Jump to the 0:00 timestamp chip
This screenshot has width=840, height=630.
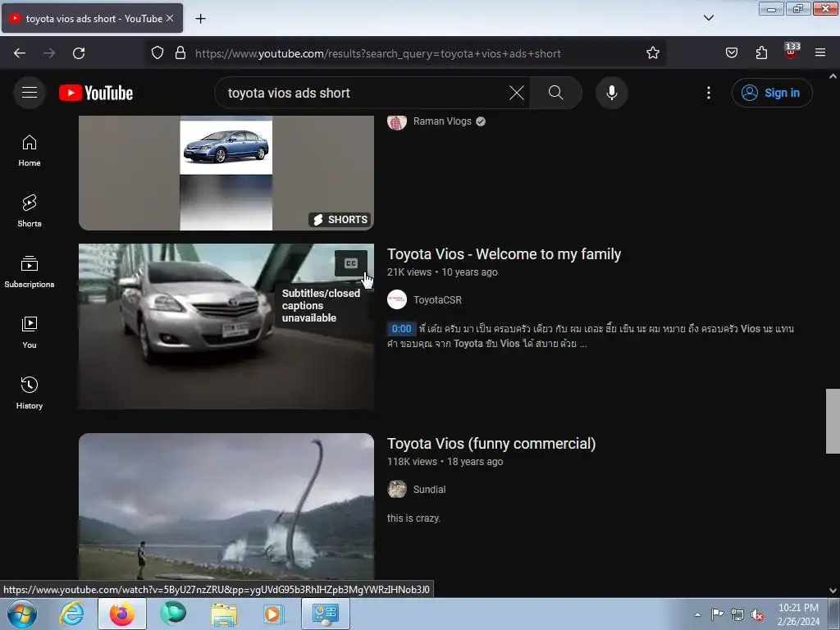pyautogui.click(x=401, y=328)
